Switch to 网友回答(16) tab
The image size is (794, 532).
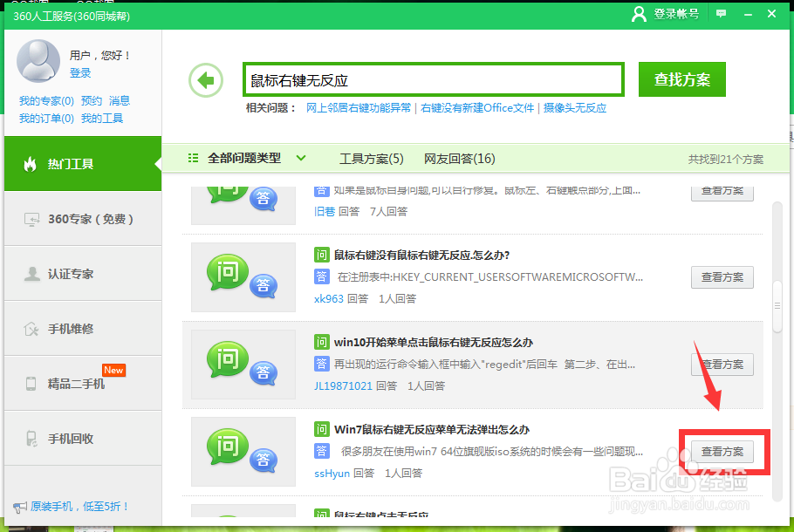click(x=459, y=159)
